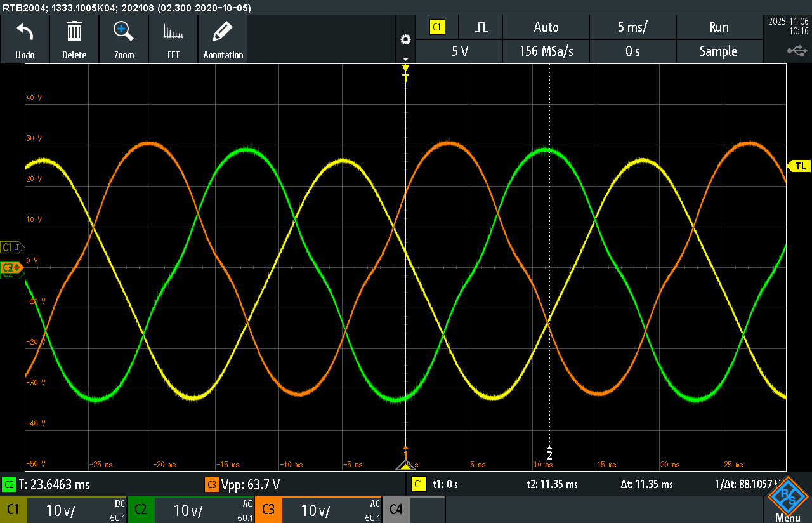Click the trigger slope edge icon

click(481, 27)
